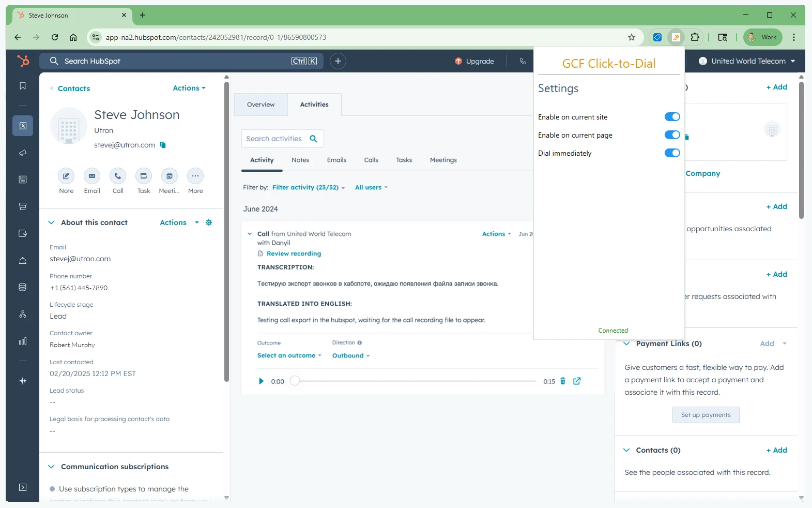The width and height of the screenshot is (812, 508).
Task: Click the Meeting action icon
Action: click(x=170, y=176)
